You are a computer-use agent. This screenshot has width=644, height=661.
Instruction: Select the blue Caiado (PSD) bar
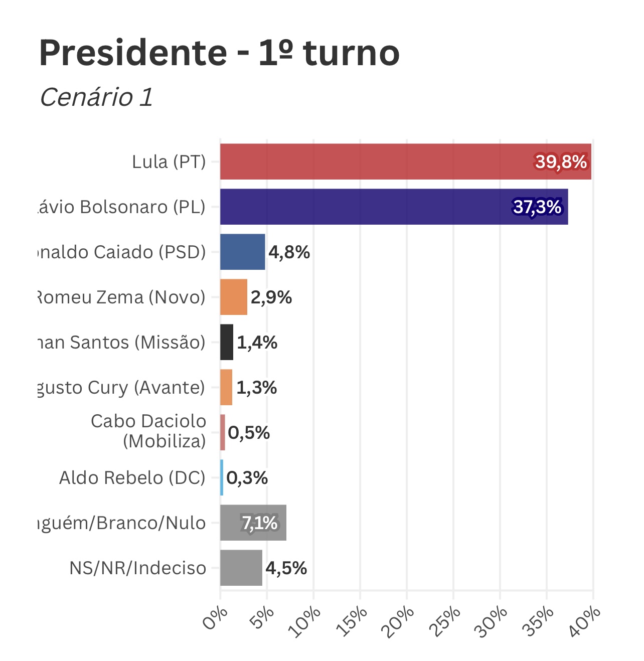(242, 252)
